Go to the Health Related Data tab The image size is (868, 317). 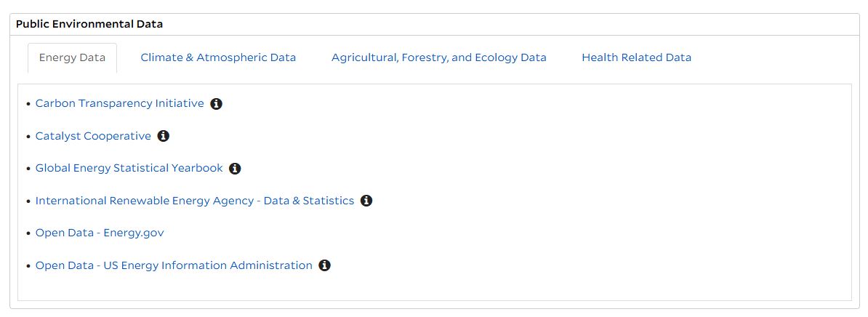[636, 57]
